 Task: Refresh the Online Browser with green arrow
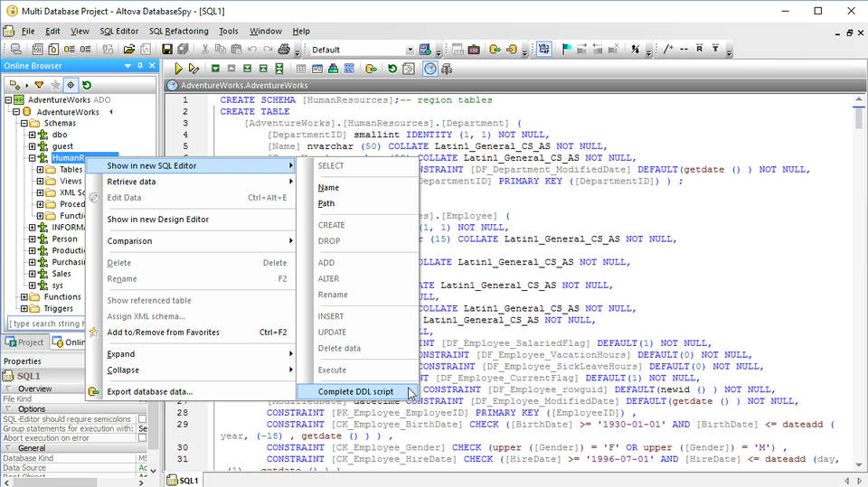coord(87,85)
